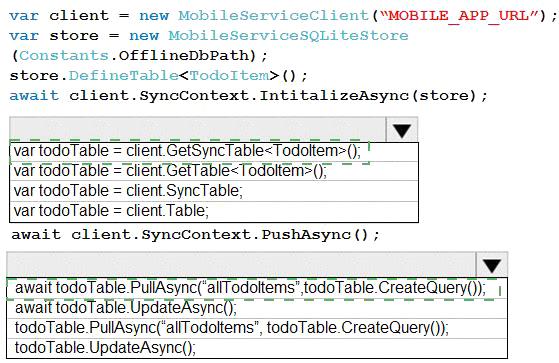Viewport: 559px width, 363px height.
Task: Select option client.GetTable<TodoItem>()
Action: coord(214,171)
